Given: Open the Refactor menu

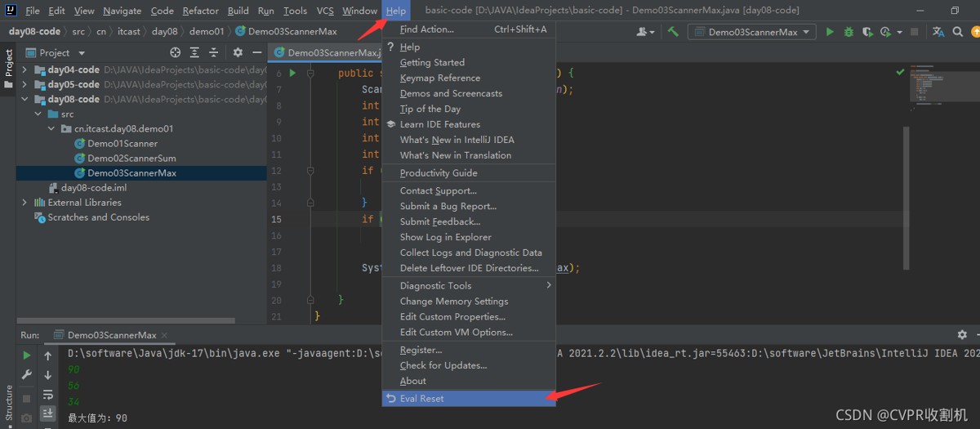Looking at the screenshot, I should (200, 11).
